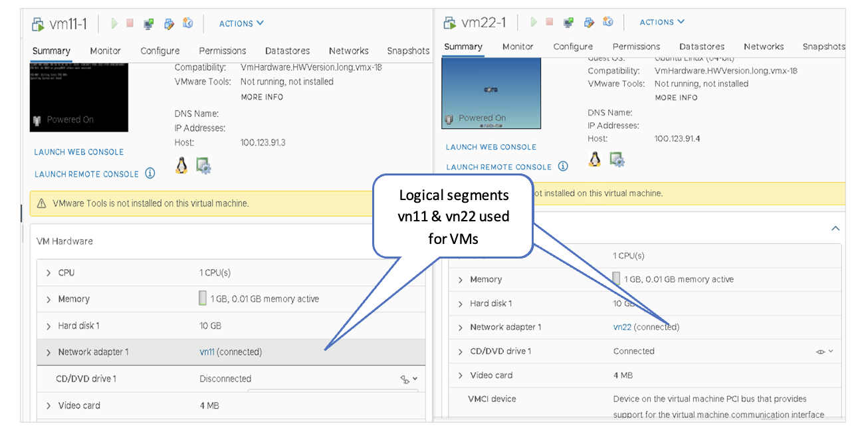Image resolution: width=868 pixels, height=440 pixels.
Task: Click info icon beside vm22-1 Launch Remote Console
Action: coord(563,166)
